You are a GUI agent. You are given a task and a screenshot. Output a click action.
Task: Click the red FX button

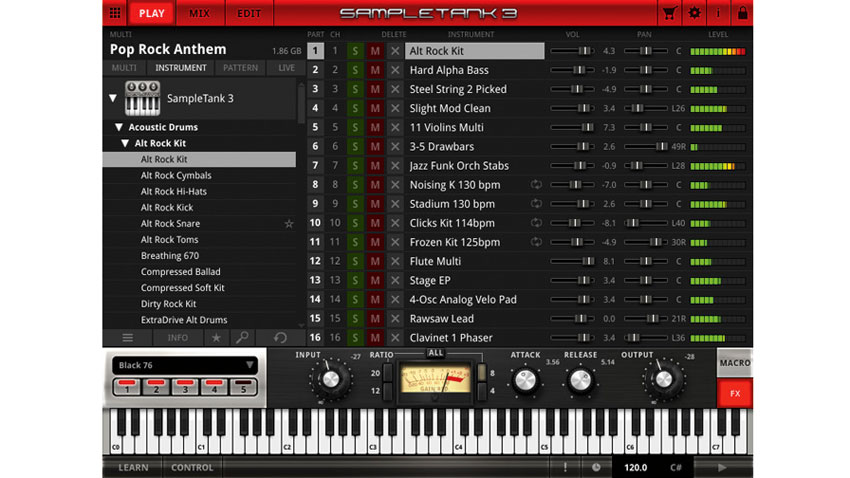[735, 393]
